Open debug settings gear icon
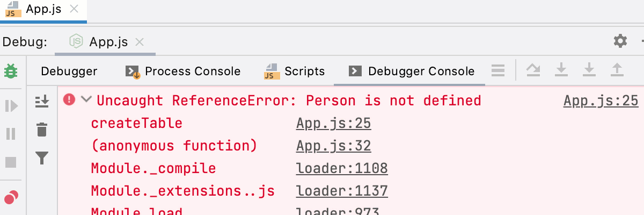Screen dimensions: 644x215 [620, 41]
